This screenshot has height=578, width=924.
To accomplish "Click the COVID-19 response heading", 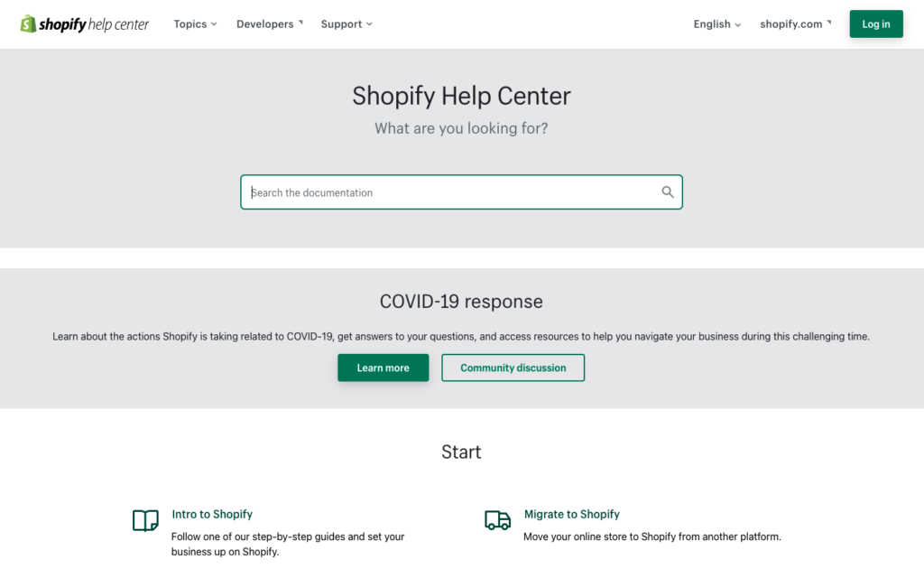I will (x=461, y=302).
